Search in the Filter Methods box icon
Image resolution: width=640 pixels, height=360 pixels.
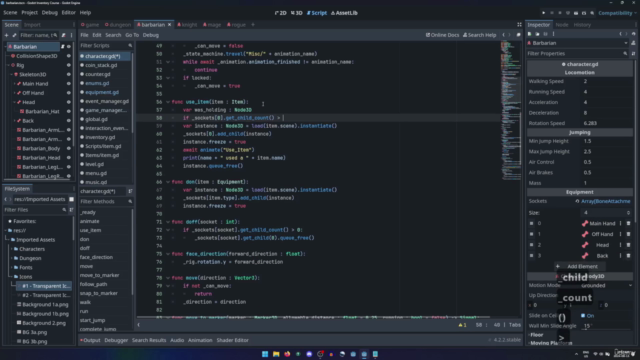coord(130,201)
